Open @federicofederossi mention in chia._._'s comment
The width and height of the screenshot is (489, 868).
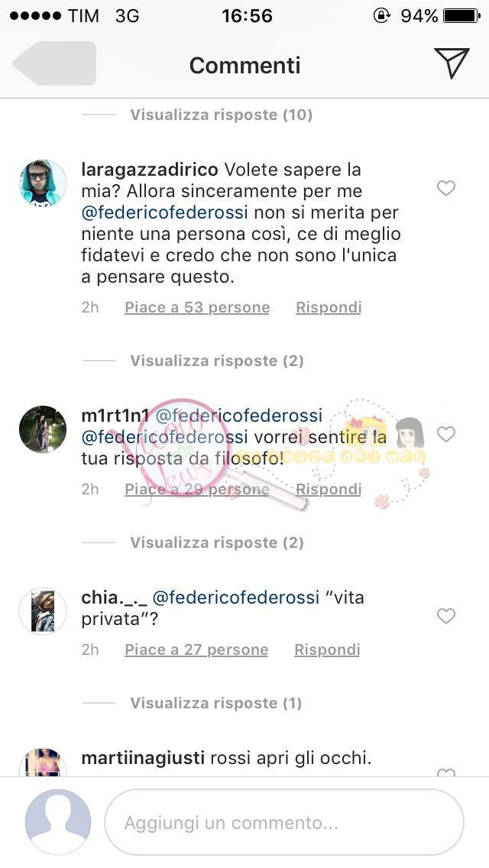point(236,598)
